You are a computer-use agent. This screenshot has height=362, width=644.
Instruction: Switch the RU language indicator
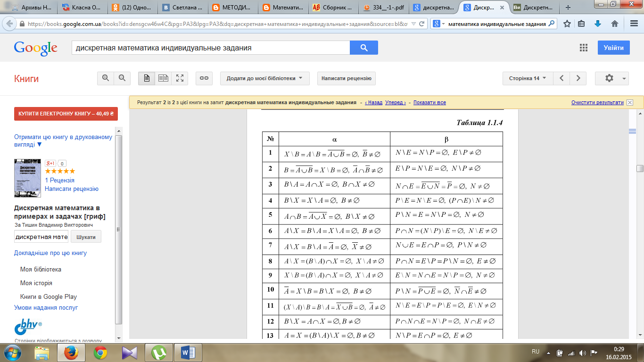pos(536,352)
